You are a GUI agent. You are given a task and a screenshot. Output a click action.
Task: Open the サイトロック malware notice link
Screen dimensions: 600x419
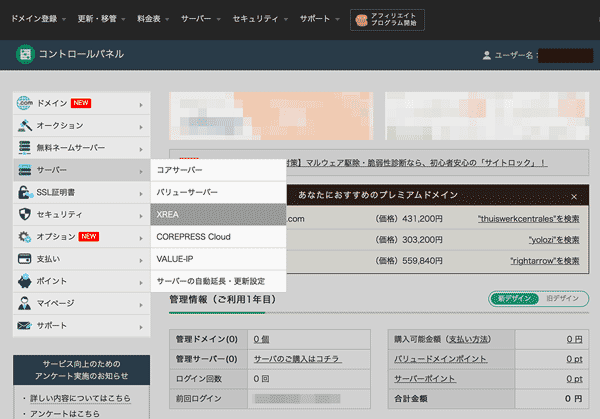[417, 163]
